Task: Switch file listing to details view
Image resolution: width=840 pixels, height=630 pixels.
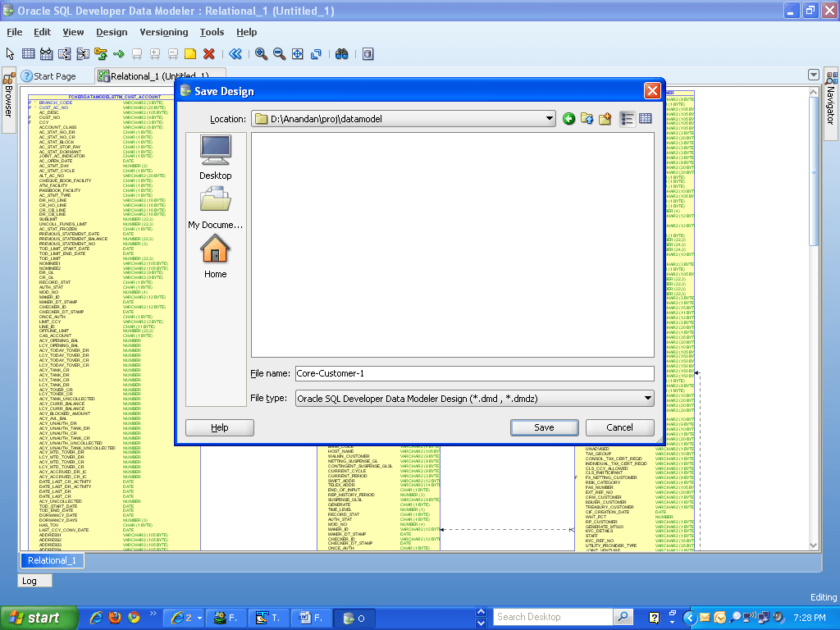Action: (x=644, y=118)
